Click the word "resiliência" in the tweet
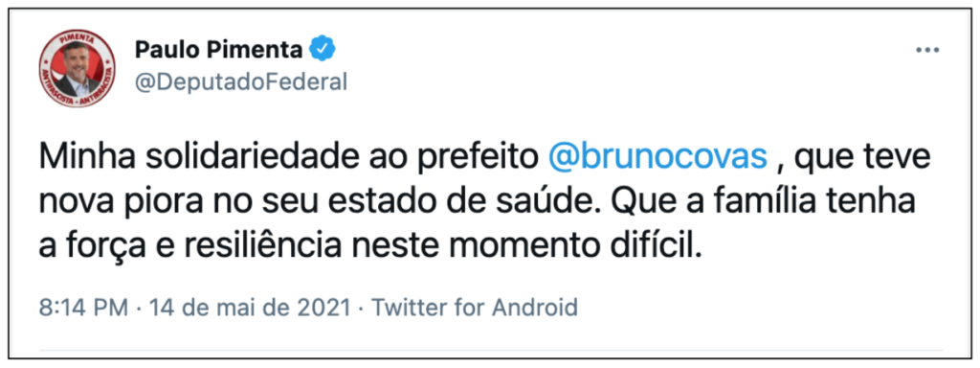 point(263,247)
